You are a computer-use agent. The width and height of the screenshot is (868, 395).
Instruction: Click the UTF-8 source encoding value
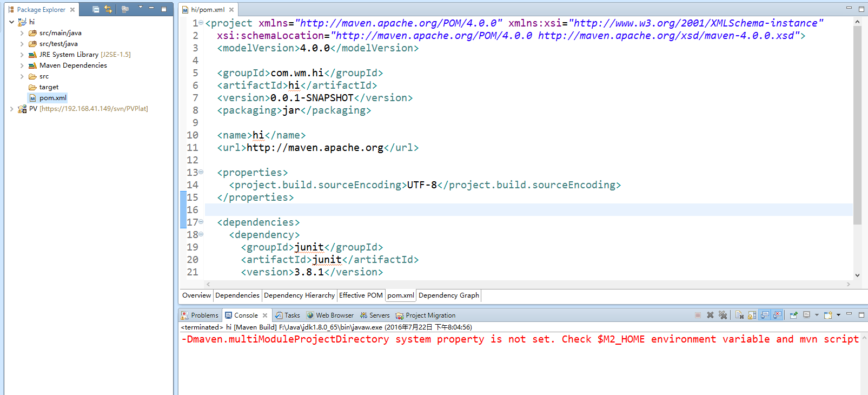[x=422, y=185]
